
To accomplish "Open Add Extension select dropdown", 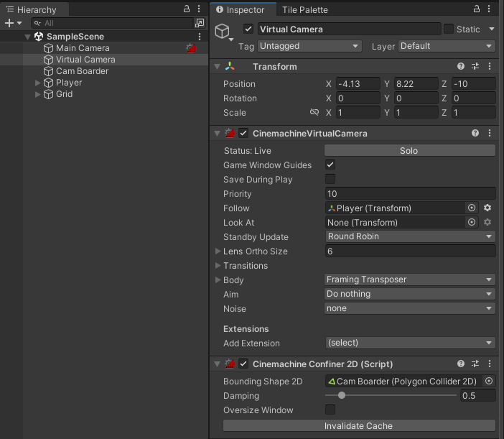I will [x=411, y=343].
